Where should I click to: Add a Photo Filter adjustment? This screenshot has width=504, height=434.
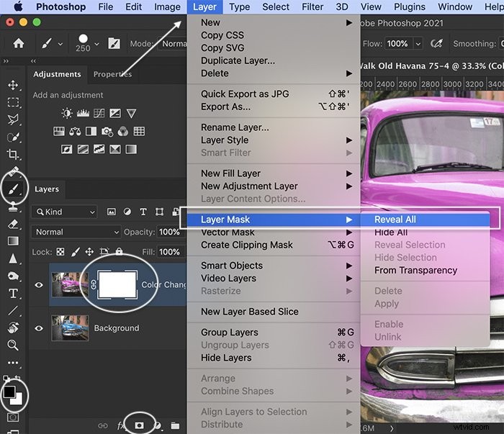point(107,131)
